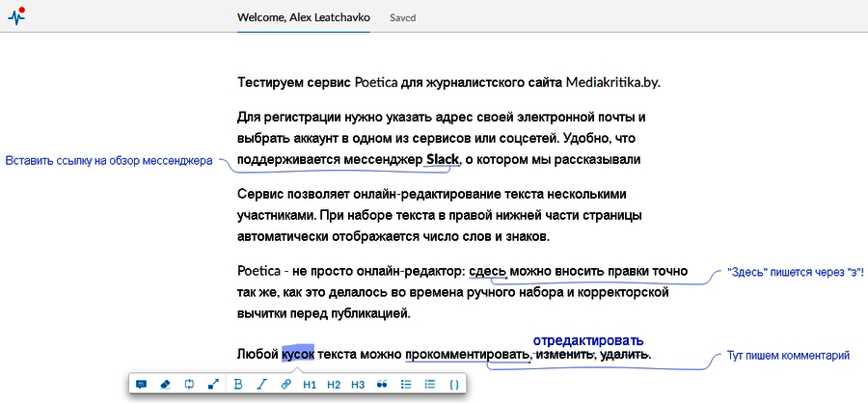
Task: Open the comment 'Тут пишем комментарий'
Action: click(x=788, y=356)
